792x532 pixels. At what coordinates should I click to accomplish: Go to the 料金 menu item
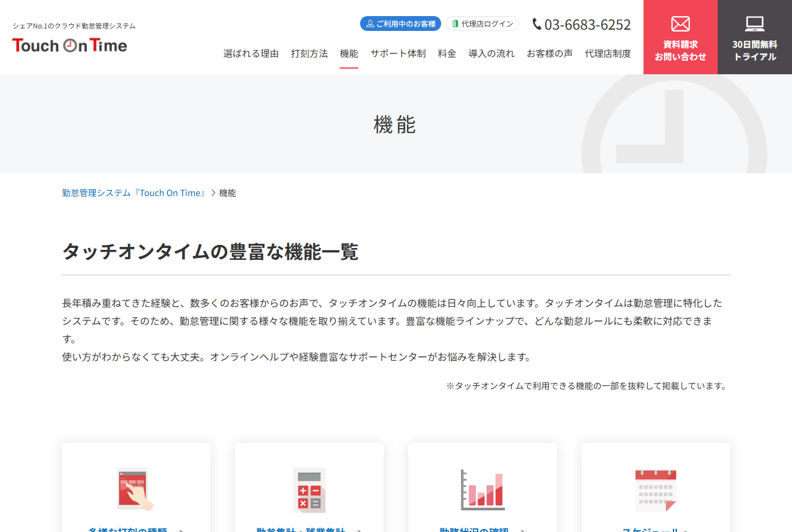coord(447,53)
